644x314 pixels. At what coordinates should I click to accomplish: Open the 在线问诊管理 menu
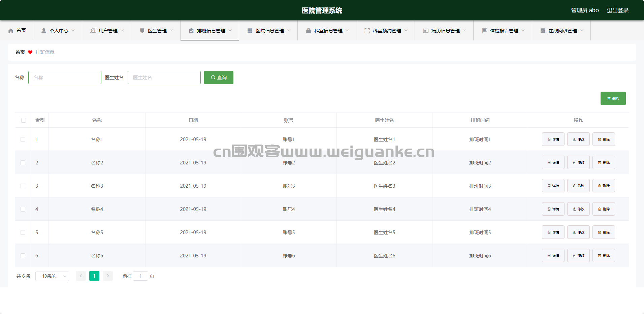point(561,31)
